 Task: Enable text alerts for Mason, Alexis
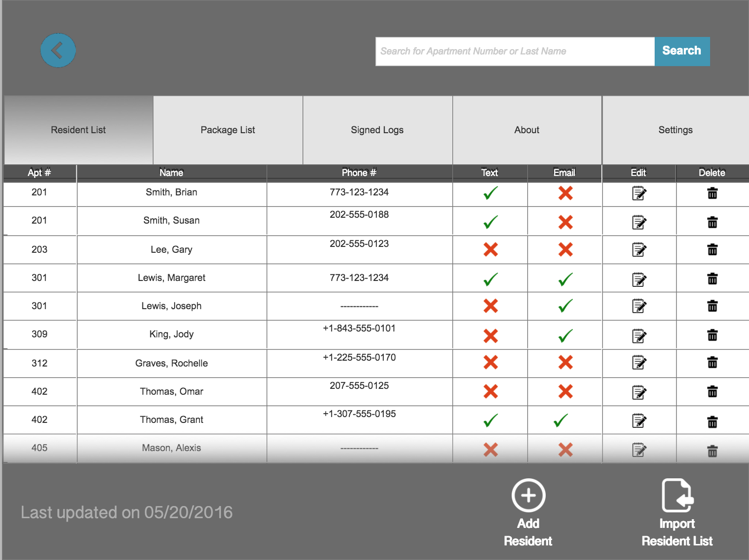pos(491,450)
